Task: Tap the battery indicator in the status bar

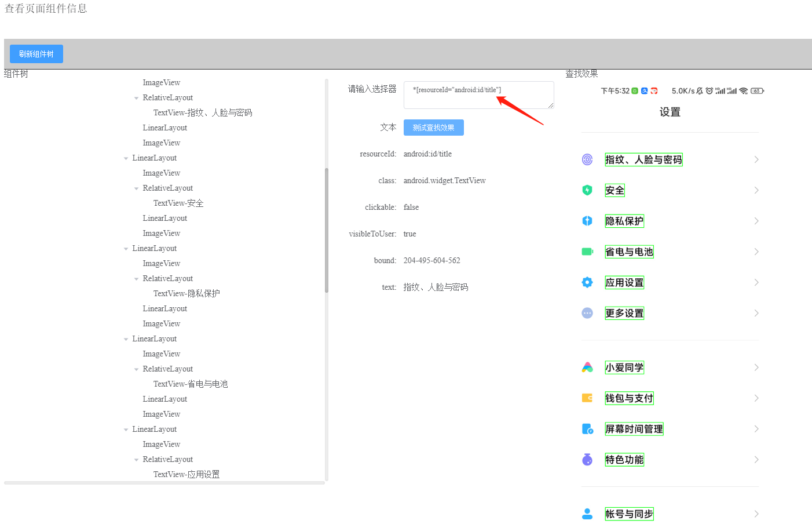Action: [x=756, y=90]
